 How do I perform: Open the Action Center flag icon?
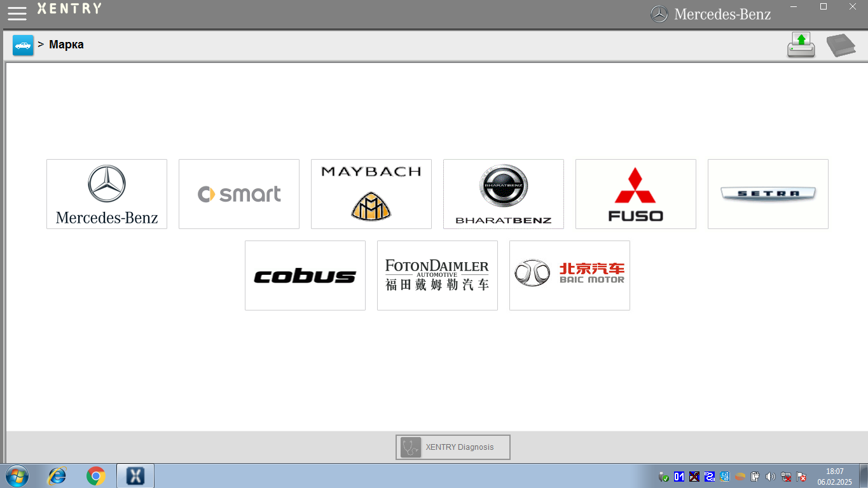801,477
